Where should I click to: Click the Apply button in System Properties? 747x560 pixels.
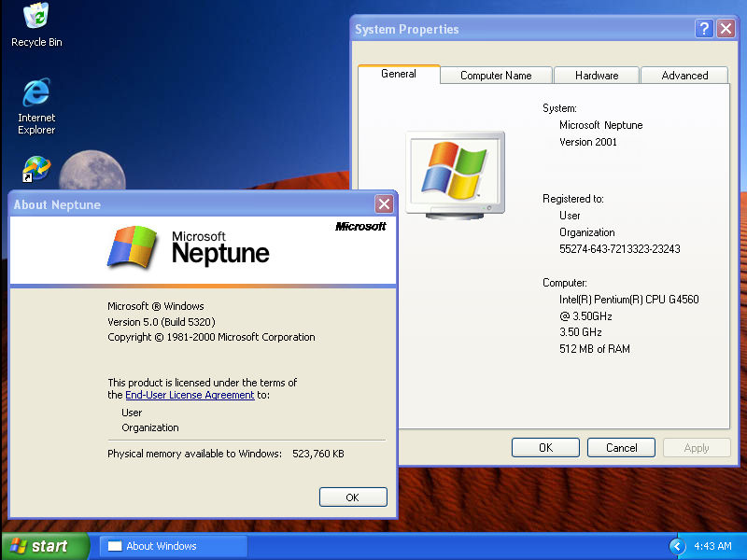point(697,448)
